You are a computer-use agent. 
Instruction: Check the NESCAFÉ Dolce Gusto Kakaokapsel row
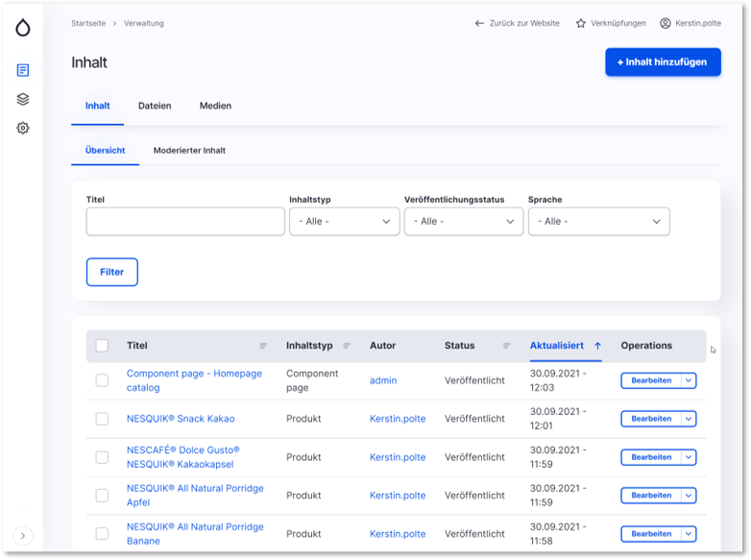coord(102,457)
